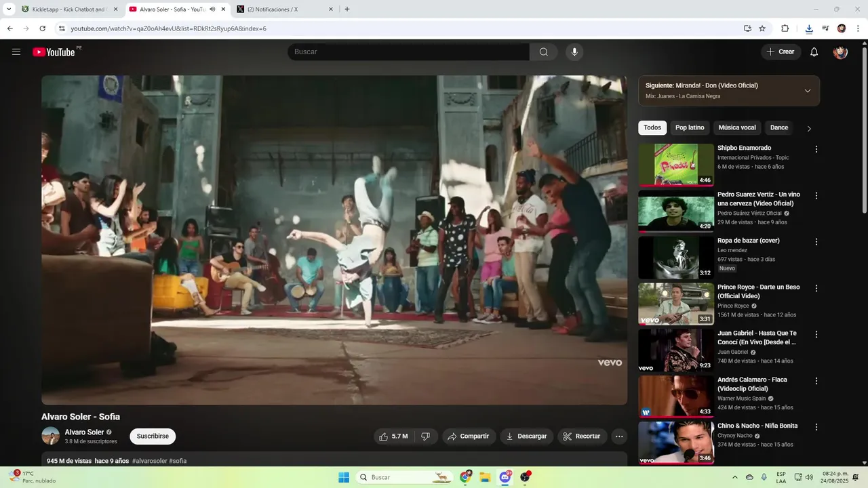Viewport: 868px width, 488px height.
Task: Go back in browser history
Action: (x=9, y=28)
